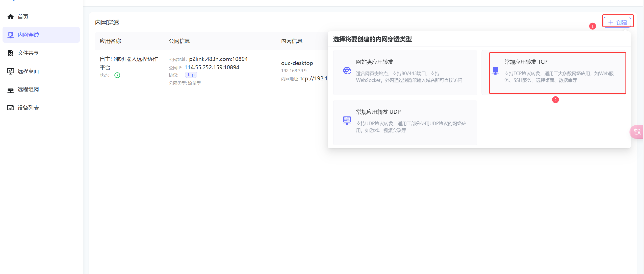Click the 远程桌面 remote desktop icon
Image resolution: width=644 pixels, height=274 pixels.
pyautogui.click(x=11, y=71)
